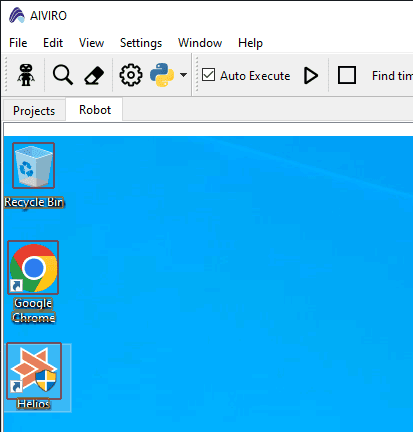Open the Window menu

(x=200, y=43)
